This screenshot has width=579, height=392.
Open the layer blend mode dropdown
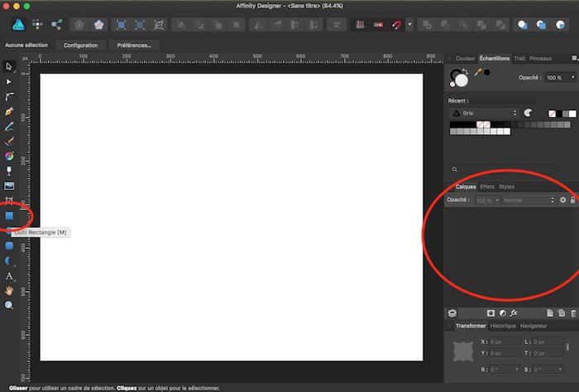point(529,200)
